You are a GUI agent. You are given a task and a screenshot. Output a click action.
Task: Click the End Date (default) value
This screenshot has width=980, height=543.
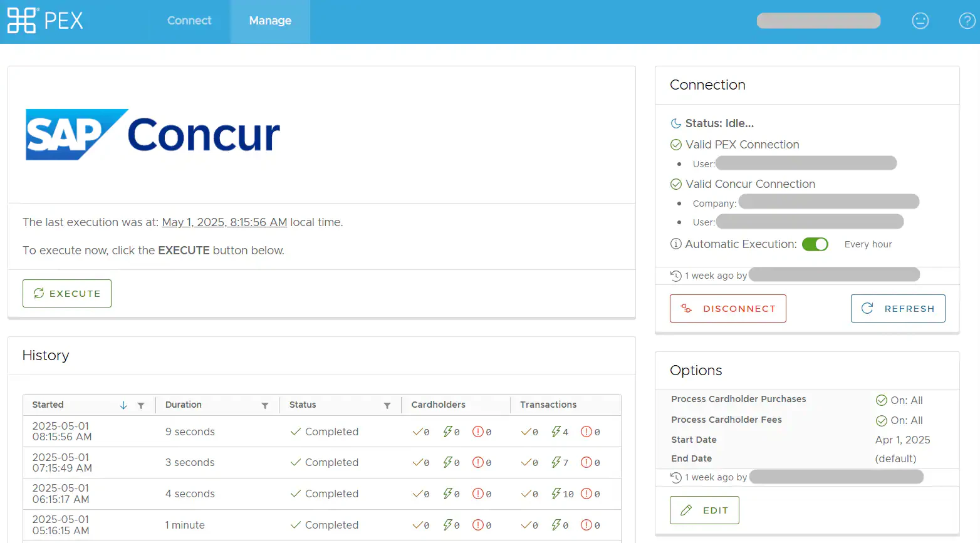pos(895,458)
